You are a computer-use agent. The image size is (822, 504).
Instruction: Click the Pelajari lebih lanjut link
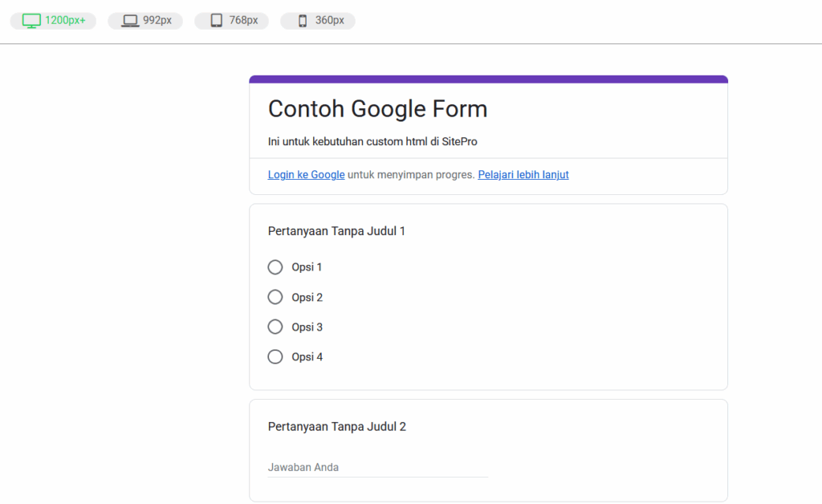tap(523, 174)
